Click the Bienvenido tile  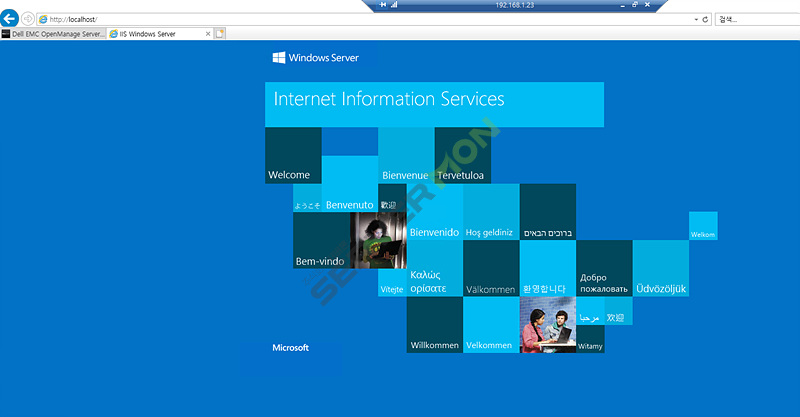[x=435, y=212]
